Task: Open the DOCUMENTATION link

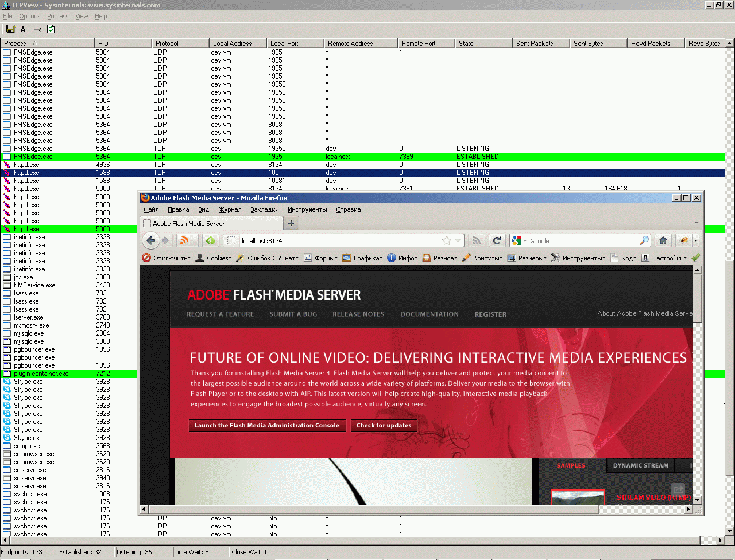Action: (430, 314)
